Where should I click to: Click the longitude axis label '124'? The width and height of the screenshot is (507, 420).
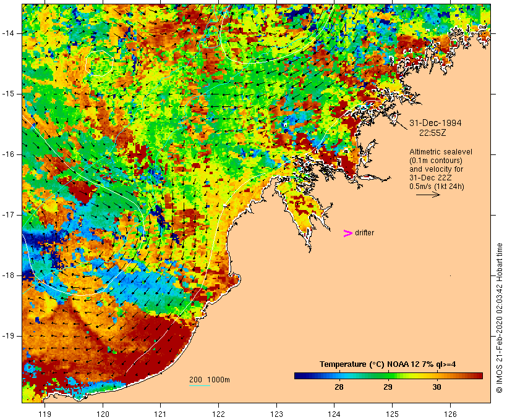click(x=334, y=414)
